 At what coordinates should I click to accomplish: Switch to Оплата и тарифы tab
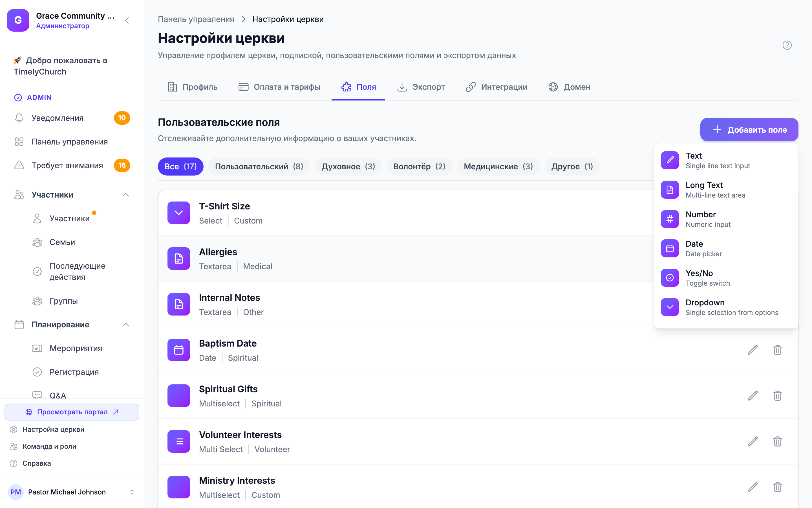coord(279,87)
